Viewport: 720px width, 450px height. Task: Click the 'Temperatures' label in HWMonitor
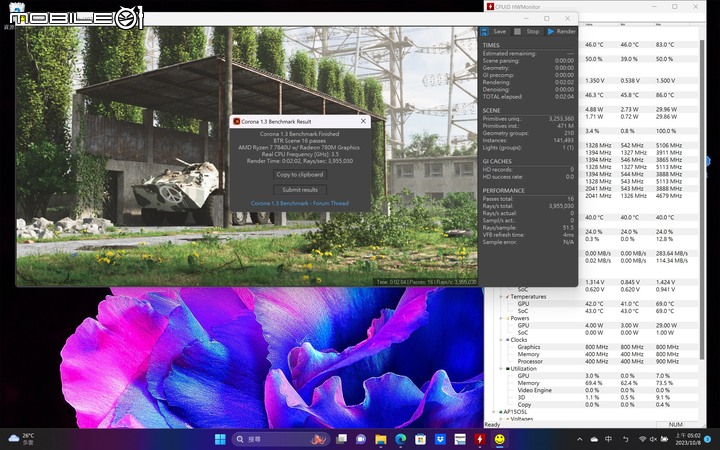pyautogui.click(x=528, y=297)
